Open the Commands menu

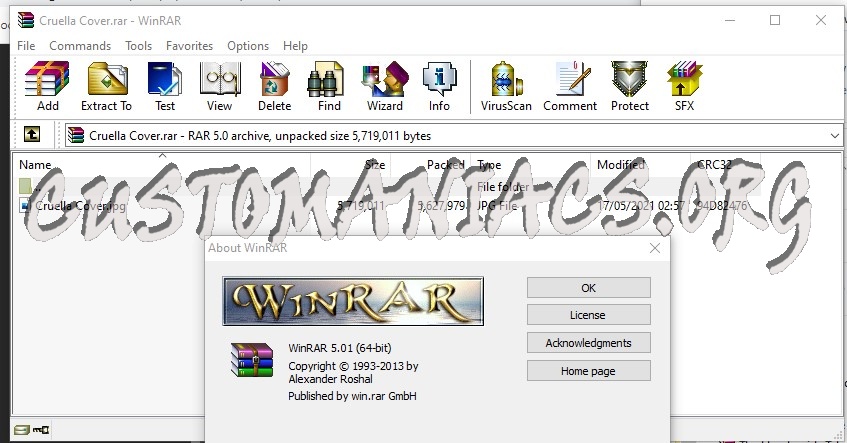pos(80,46)
